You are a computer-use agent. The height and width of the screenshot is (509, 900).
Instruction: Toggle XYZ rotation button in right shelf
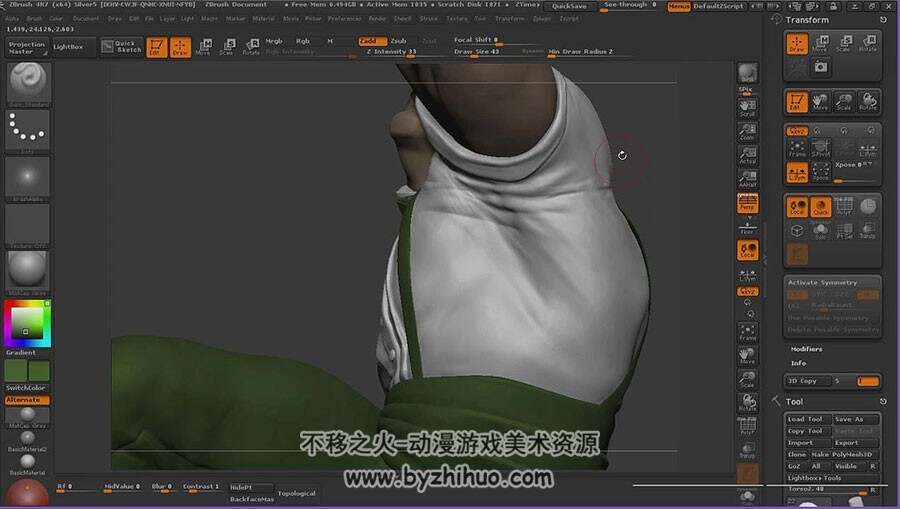coord(747,292)
